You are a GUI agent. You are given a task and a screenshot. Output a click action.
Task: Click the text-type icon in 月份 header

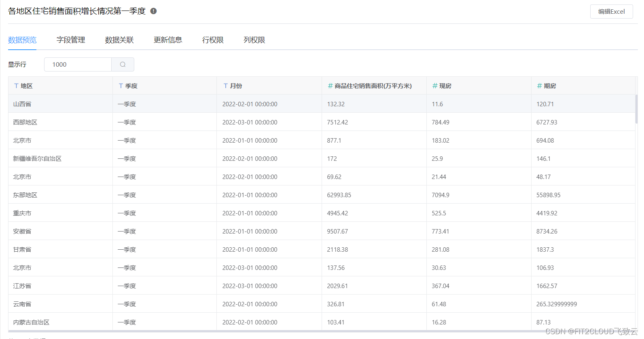coord(226,86)
